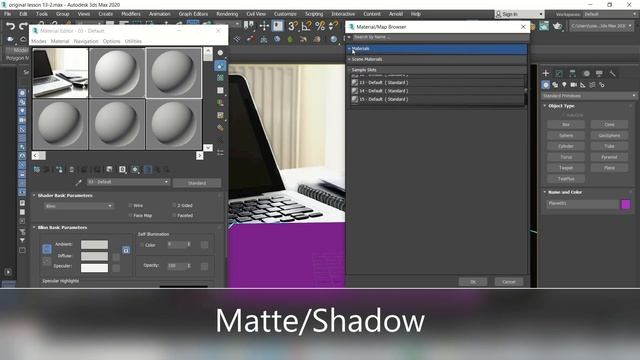Viewport: 640px width, 360px height.
Task: Open the Modifiers menu
Action: [x=131, y=14]
